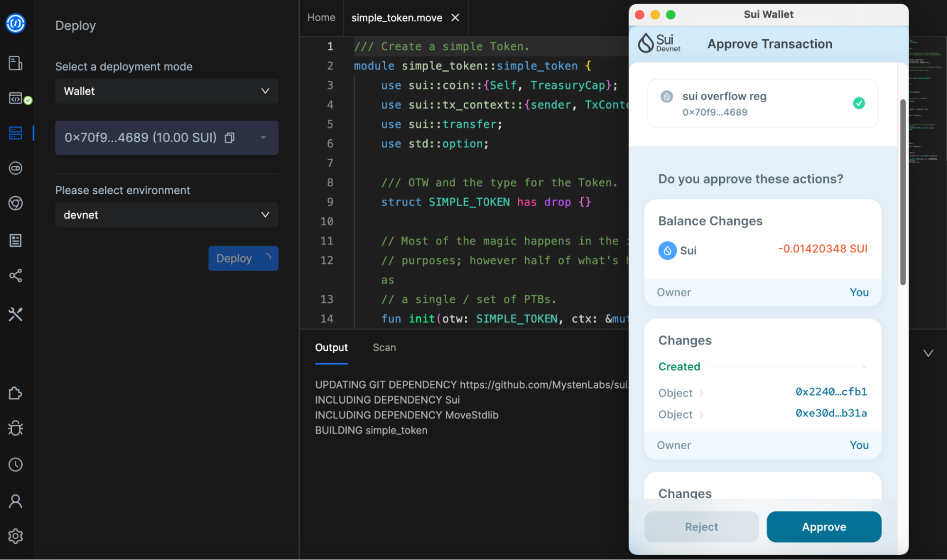Click the ChainIDE logo icon
The height and width of the screenshot is (560, 947).
pyautogui.click(x=16, y=23)
